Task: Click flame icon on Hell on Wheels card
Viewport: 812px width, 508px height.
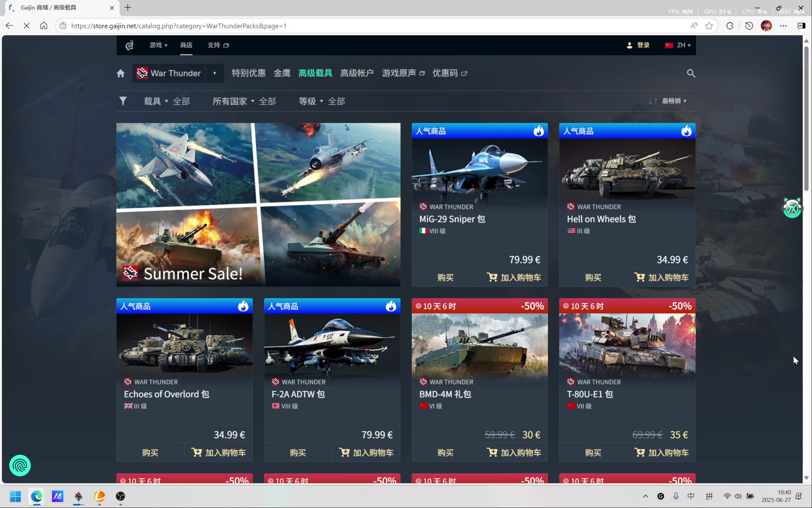Action: click(686, 131)
